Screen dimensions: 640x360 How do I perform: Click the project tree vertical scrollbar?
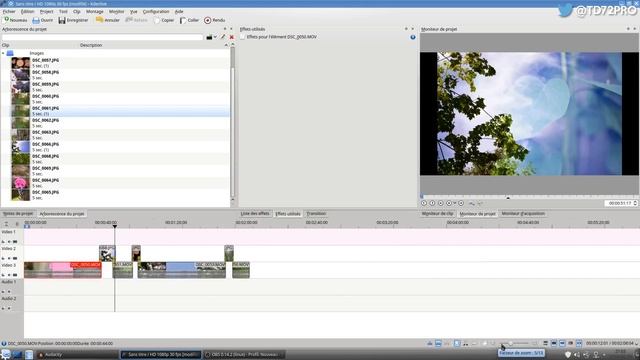[x=233, y=122]
